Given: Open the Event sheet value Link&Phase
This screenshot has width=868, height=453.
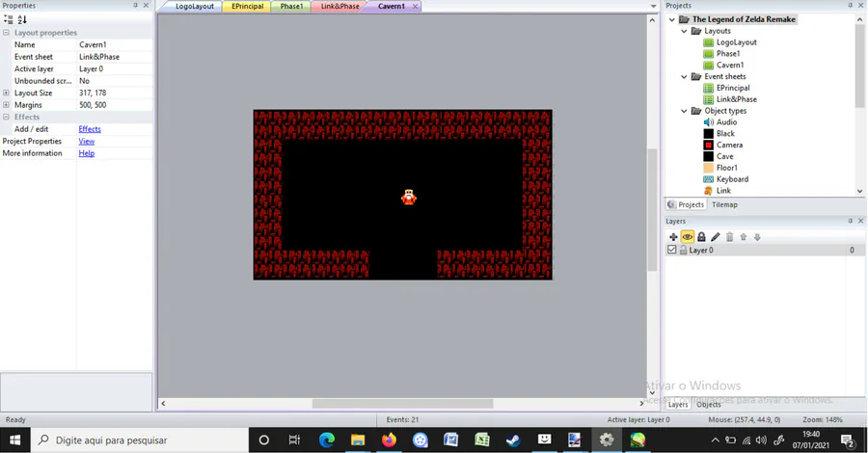Looking at the screenshot, I should [x=115, y=57].
